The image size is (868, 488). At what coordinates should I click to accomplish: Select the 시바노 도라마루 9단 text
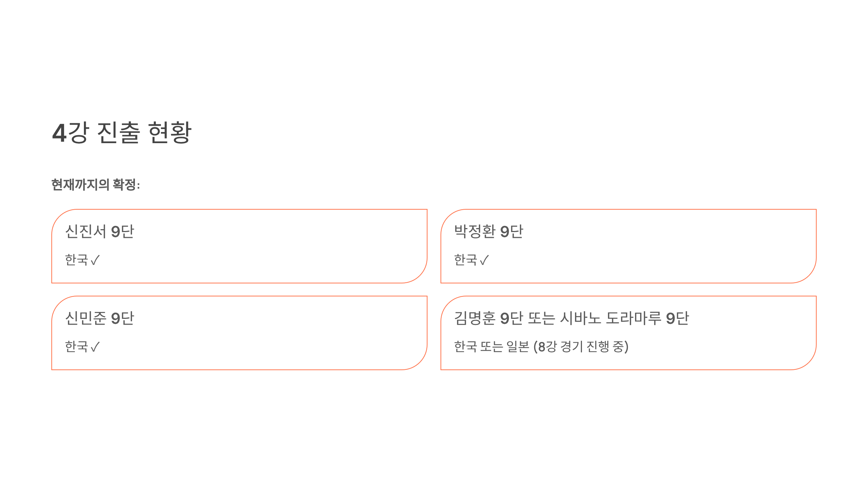coord(625,318)
